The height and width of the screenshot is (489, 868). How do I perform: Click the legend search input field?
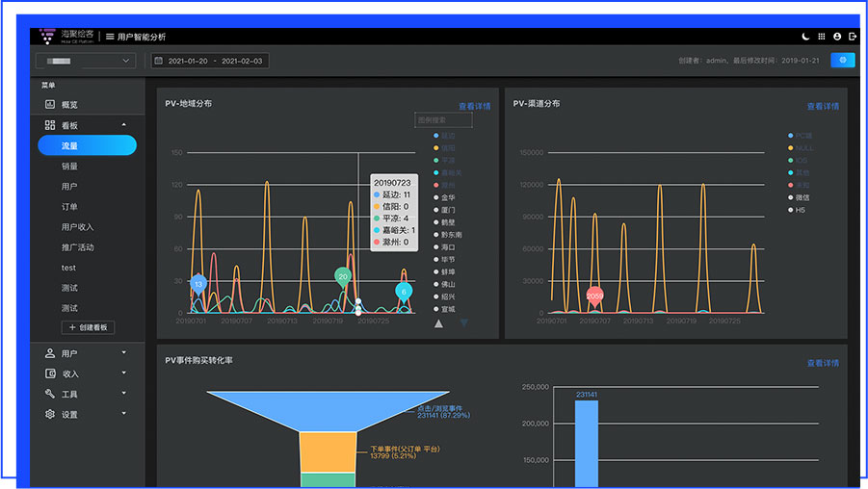tap(443, 120)
